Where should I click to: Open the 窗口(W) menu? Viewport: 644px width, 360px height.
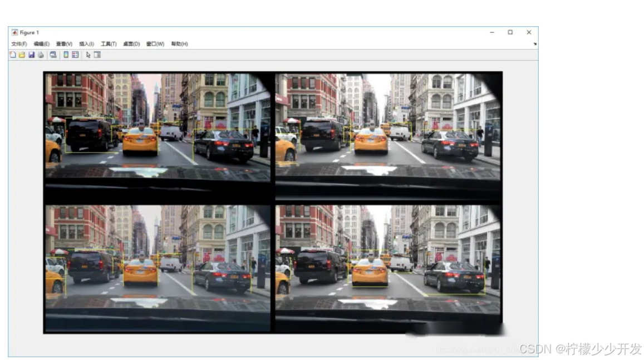pos(155,44)
